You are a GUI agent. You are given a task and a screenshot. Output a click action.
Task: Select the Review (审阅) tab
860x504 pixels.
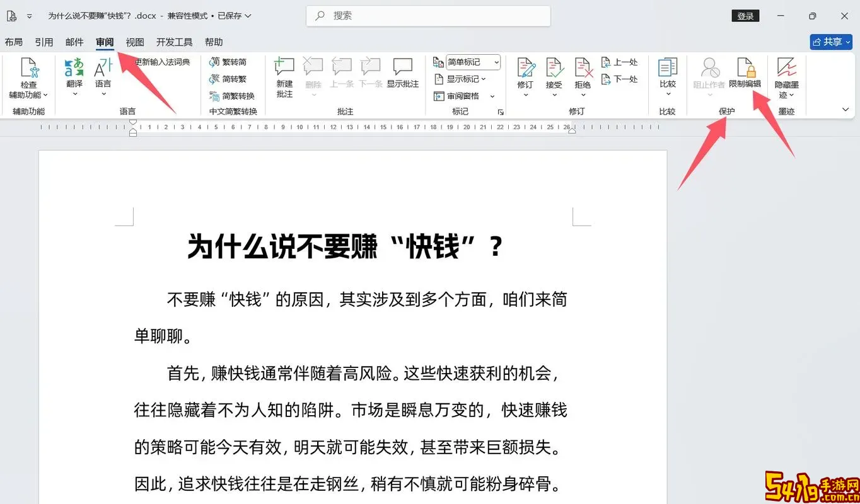(x=105, y=42)
